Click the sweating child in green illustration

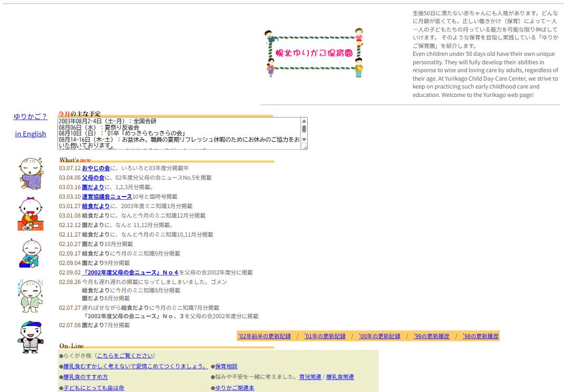[x=31, y=296]
